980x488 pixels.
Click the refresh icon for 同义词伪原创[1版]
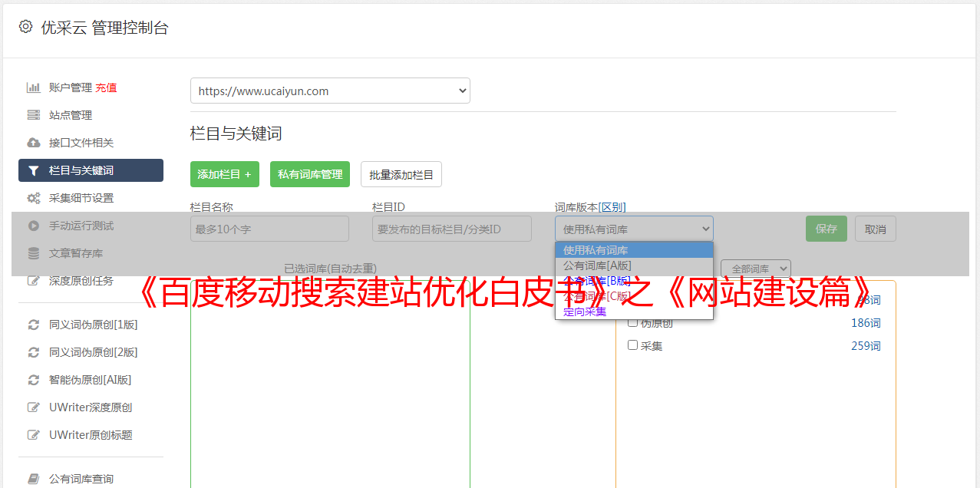(33, 325)
